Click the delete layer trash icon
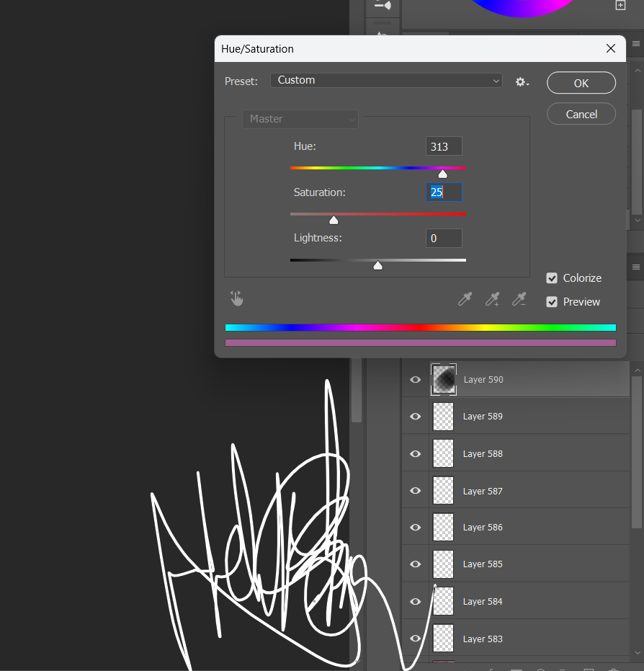The width and height of the screenshot is (644, 671). (x=613, y=669)
